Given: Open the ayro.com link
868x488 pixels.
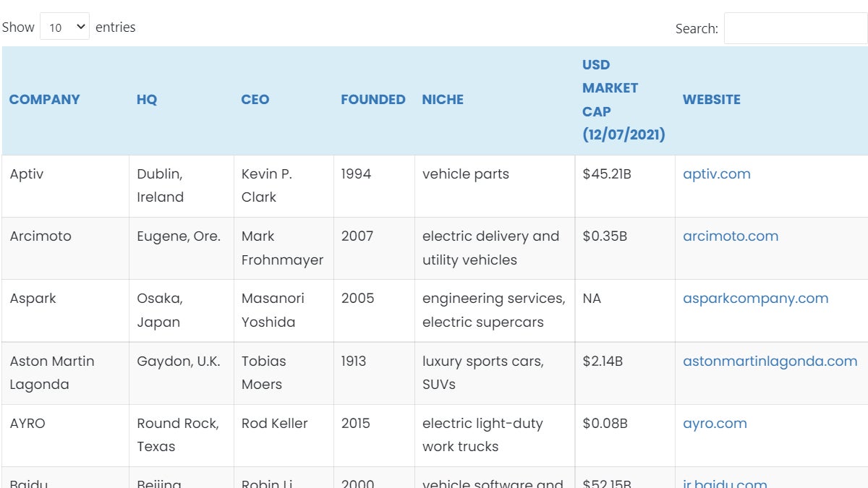Looking at the screenshot, I should click(x=715, y=424).
